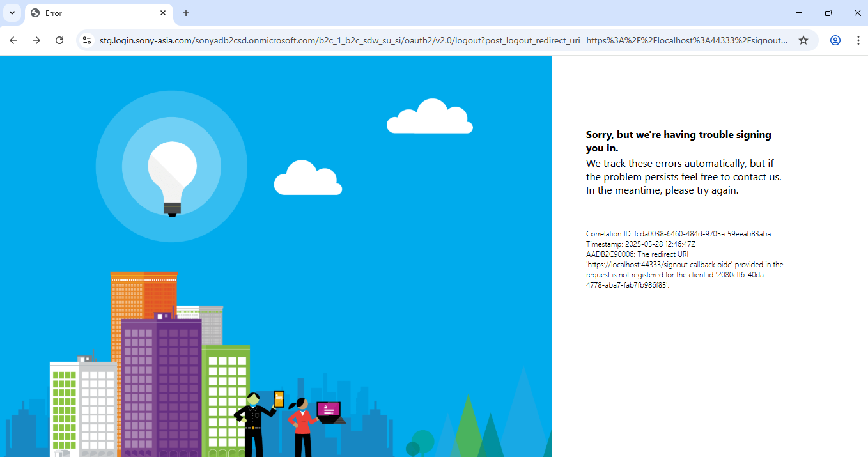Open the Chrome three-dot menu
This screenshot has height=457, width=868.
858,40
